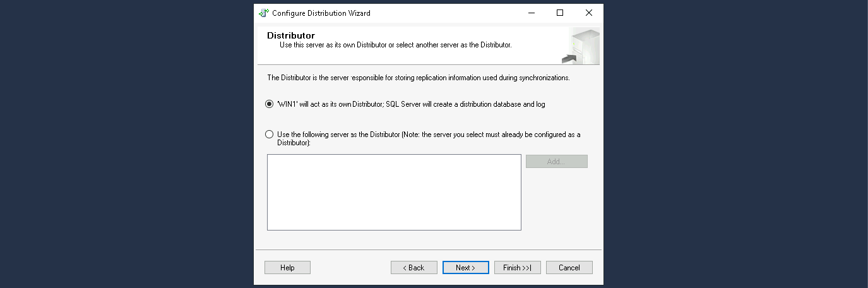Click the greyed-out Add... button

click(x=556, y=162)
